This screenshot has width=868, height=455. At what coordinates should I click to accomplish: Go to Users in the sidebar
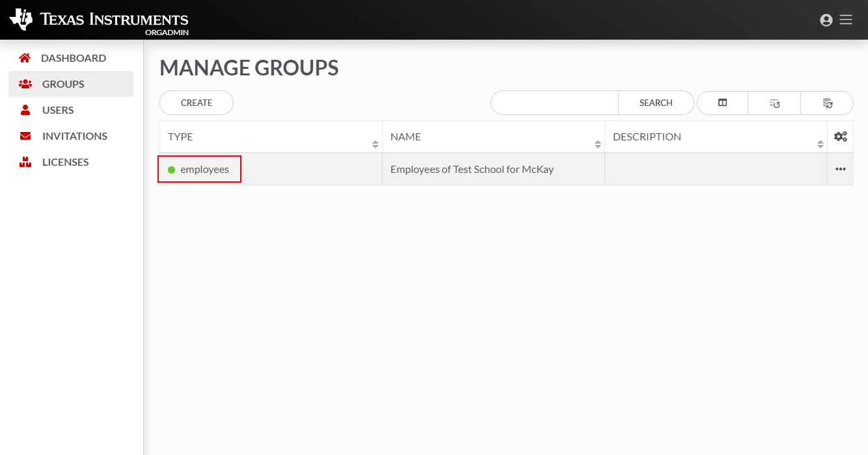(x=58, y=110)
